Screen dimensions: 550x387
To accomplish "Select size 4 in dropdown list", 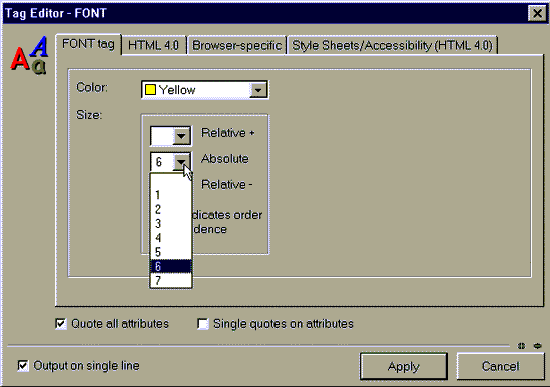I will 171,238.
